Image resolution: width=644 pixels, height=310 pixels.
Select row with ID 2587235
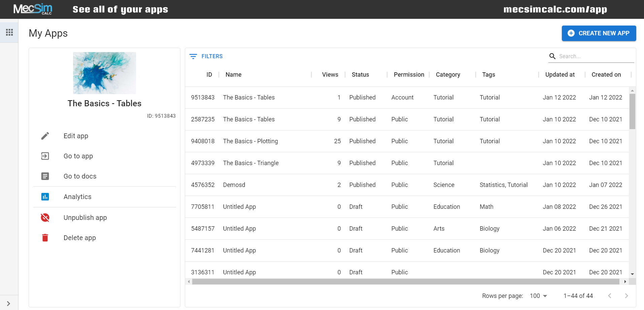[x=407, y=119]
